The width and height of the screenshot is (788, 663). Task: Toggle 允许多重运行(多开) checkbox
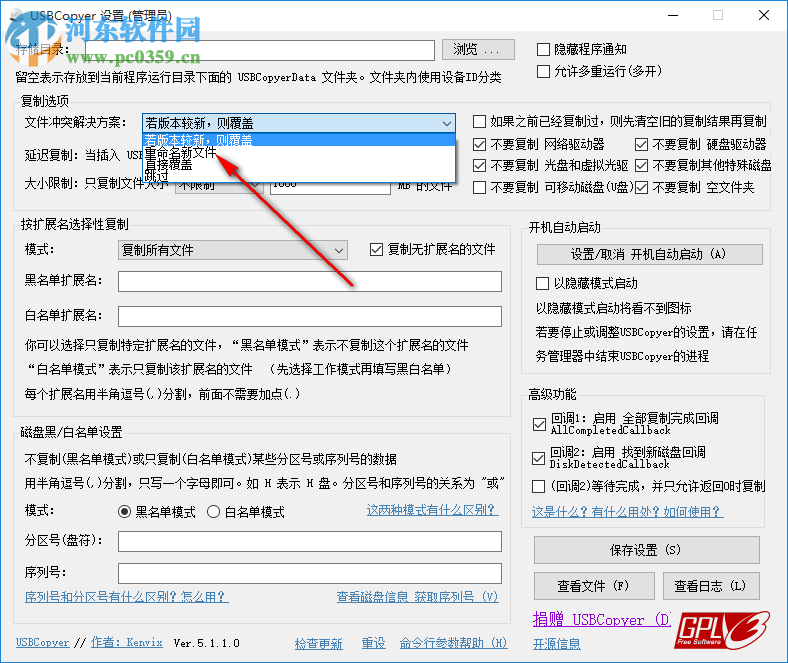[x=543, y=71]
